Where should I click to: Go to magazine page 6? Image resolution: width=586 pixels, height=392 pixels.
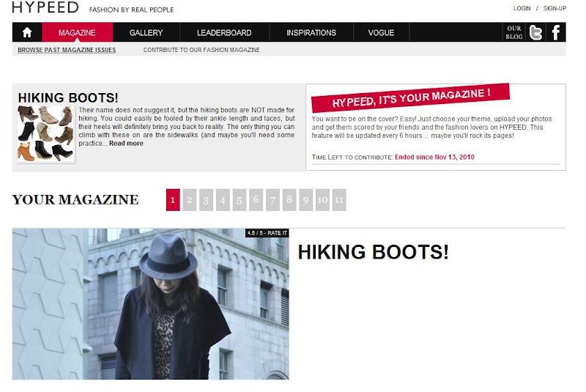click(x=256, y=200)
